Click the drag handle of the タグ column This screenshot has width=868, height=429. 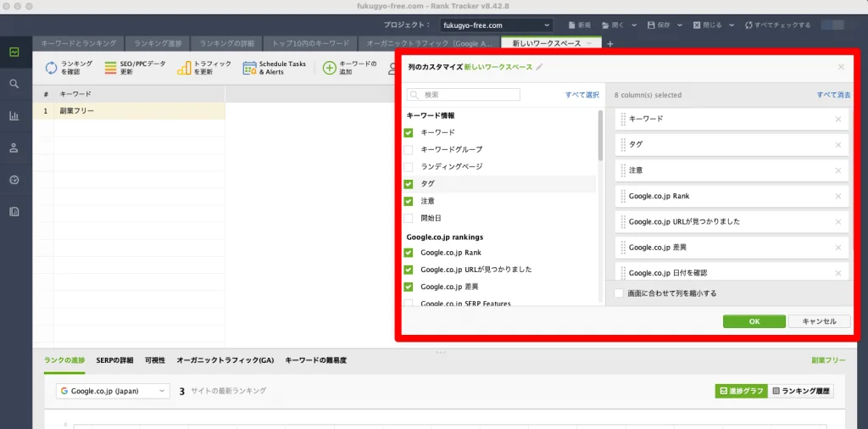623,144
